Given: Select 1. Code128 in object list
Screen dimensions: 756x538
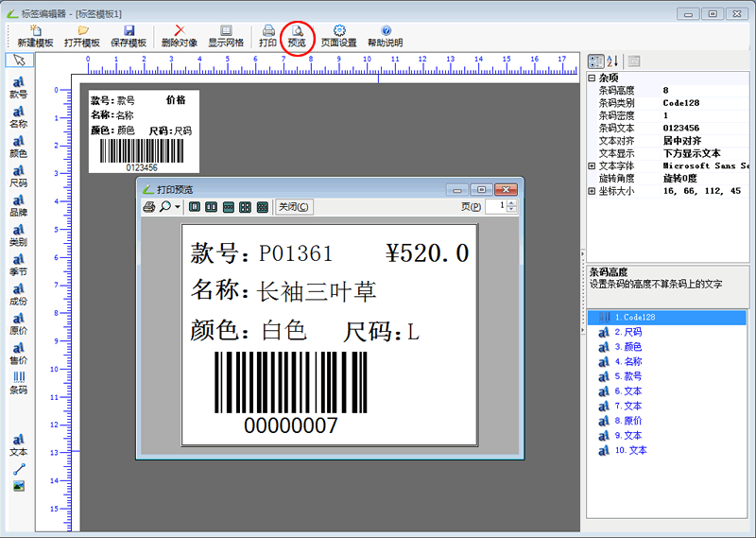Looking at the screenshot, I should (667, 318).
